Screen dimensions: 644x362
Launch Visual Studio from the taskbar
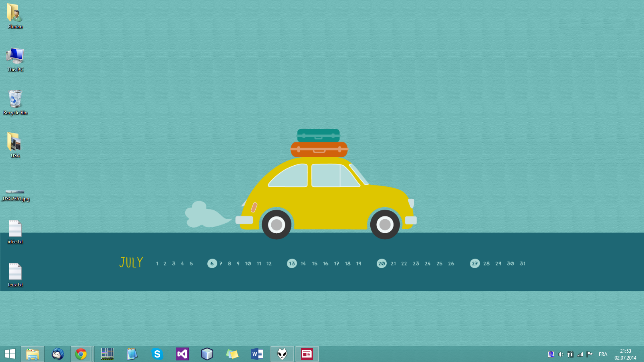(182, 354)
